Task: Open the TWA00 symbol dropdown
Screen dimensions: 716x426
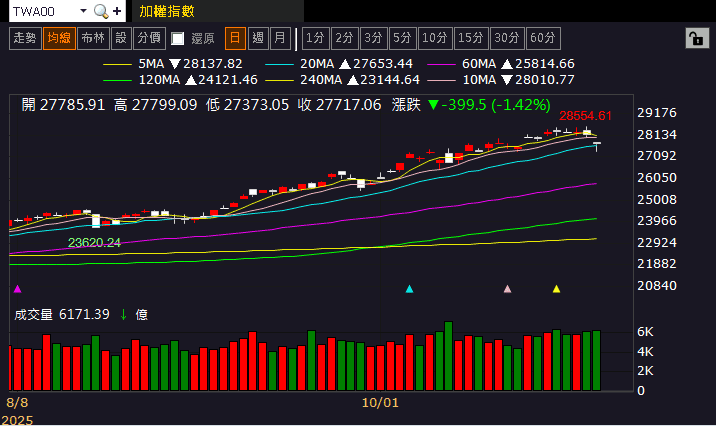Action: pos(82,12)
